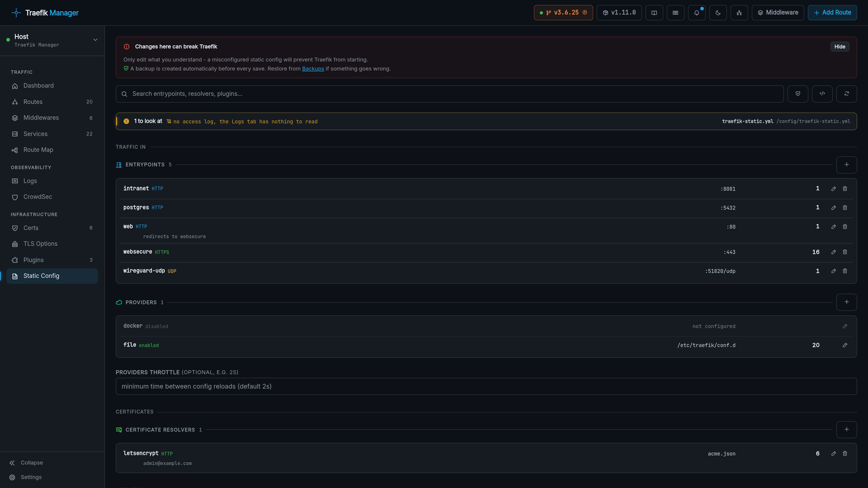Open the Plugins page
The width and height of the screenshot is (868, 488).
click(52, 260)
